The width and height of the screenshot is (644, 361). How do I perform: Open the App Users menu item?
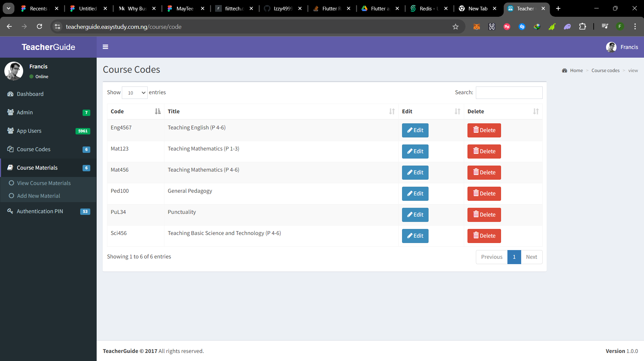[29, 131]
